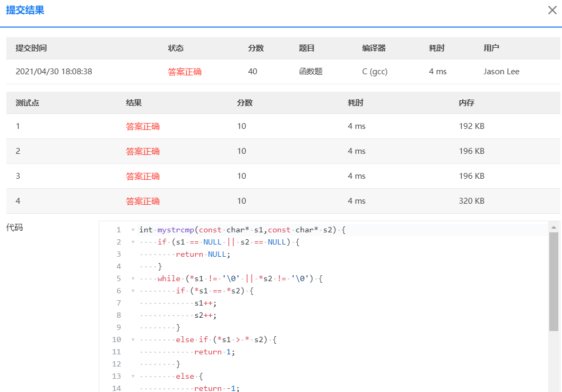Collapse the while loop fold on line 5

(133, 279)
